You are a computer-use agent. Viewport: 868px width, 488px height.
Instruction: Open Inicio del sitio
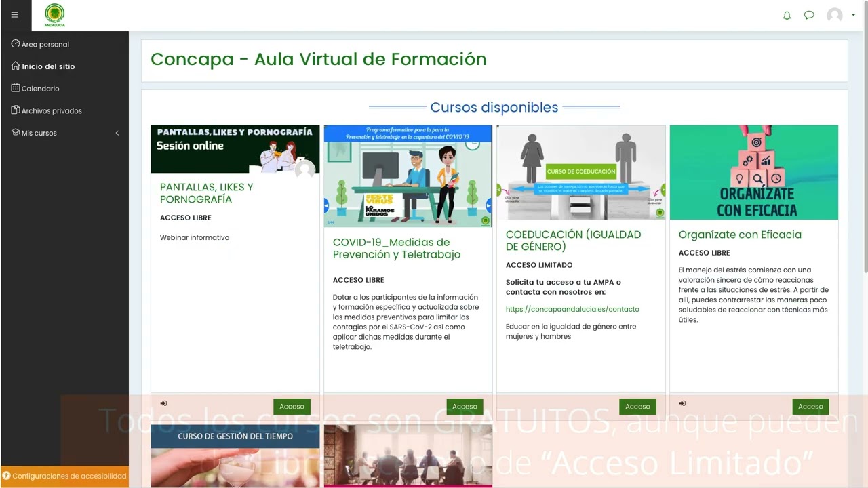click(x=48, y=66)
